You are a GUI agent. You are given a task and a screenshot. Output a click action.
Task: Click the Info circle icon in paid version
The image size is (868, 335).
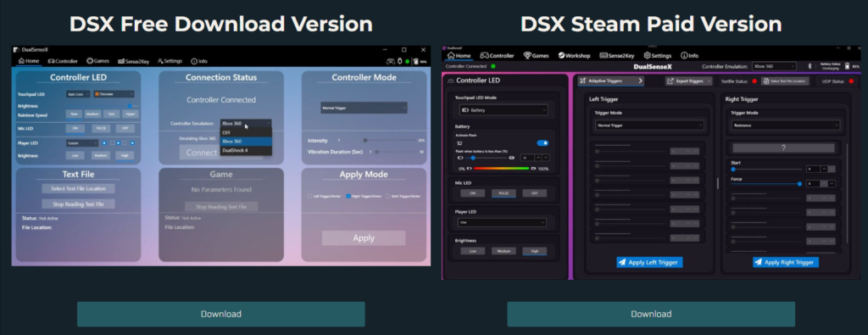(684, 55)
